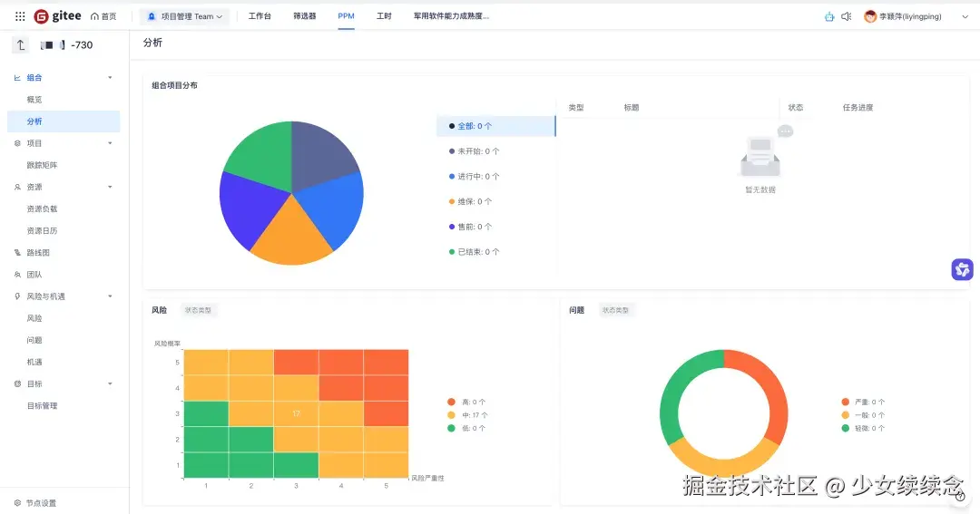The width and height of the screenshot is (980, 514).
Task: Select the 售前: 0 个 legend filter
Action: click(x=471, y=227)
